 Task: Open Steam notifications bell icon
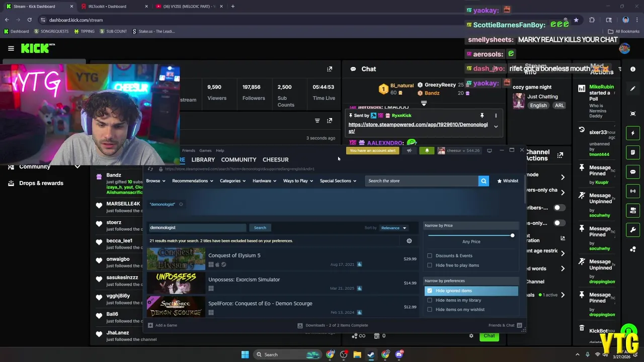coord(427,150)
